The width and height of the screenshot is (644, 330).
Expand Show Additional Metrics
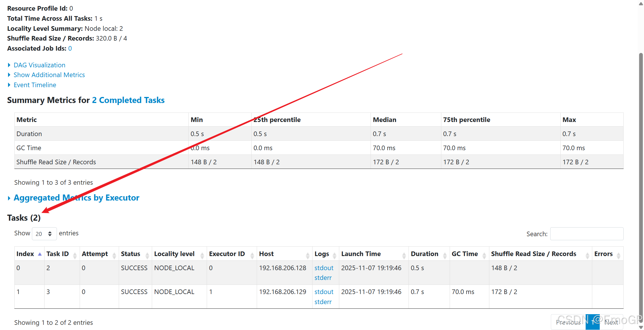pos(49,75)
